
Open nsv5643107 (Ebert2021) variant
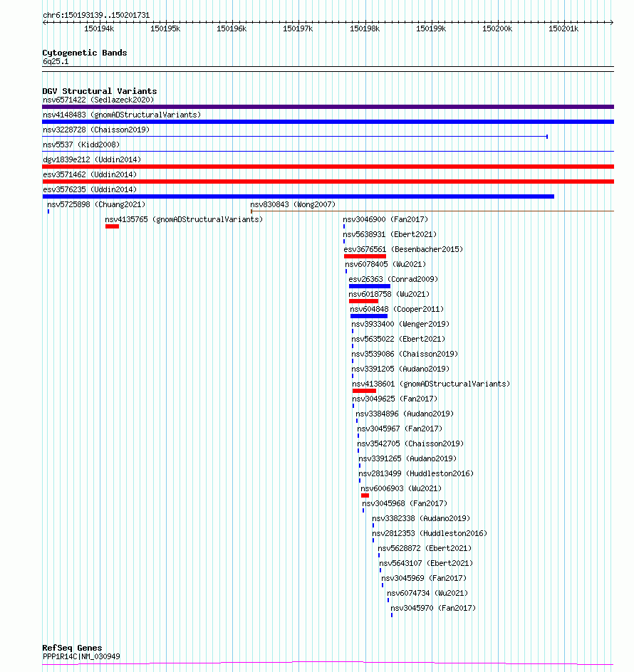click(426, 564)
